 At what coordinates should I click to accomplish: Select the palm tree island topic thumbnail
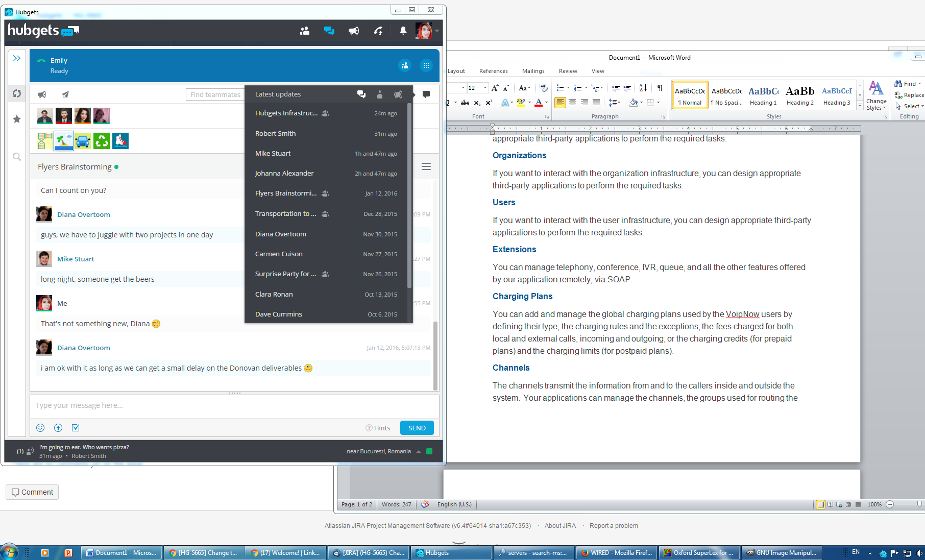point(64,141)
